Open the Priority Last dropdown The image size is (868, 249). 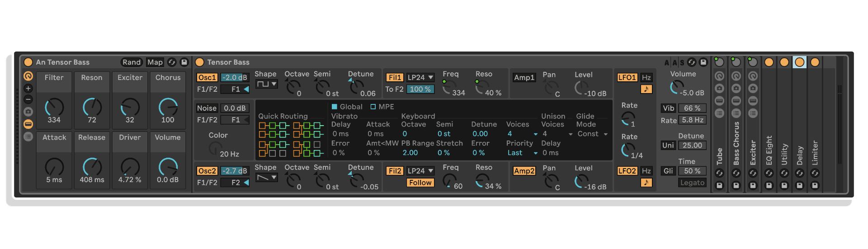tap(522, 153)
